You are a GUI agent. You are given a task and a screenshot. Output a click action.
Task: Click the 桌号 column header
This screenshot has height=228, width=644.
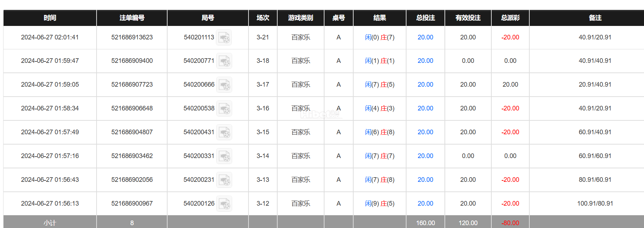(x=339, y=18)
